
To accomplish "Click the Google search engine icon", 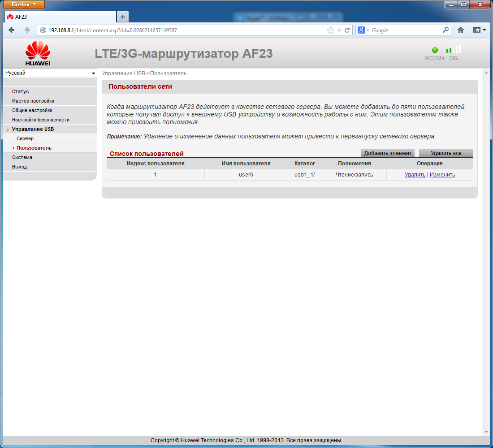I will [x=361, y=30].
